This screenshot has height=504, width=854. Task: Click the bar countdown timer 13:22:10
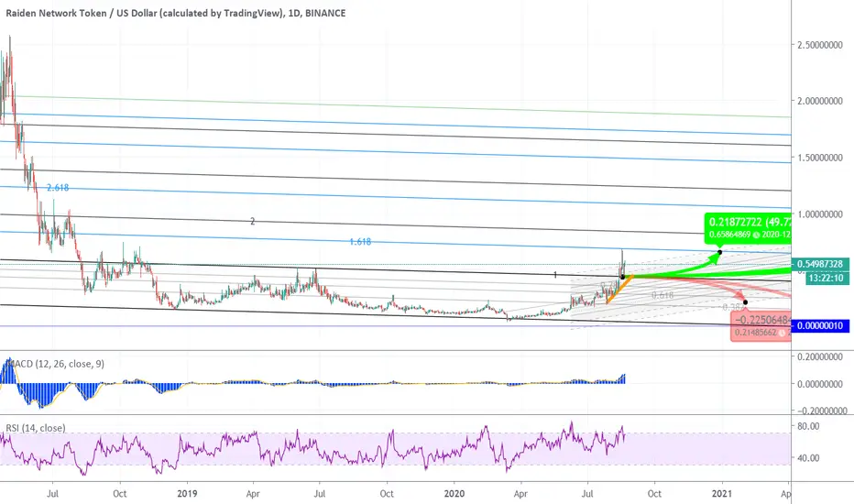826,278
